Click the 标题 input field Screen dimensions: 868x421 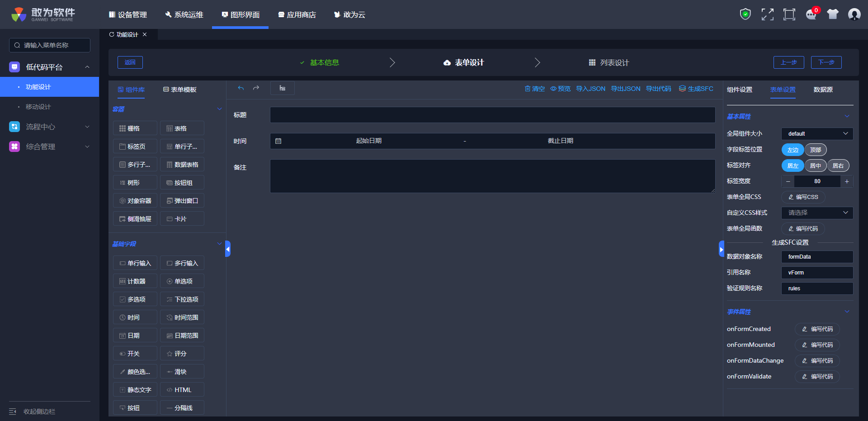click(x=492, y=115)
